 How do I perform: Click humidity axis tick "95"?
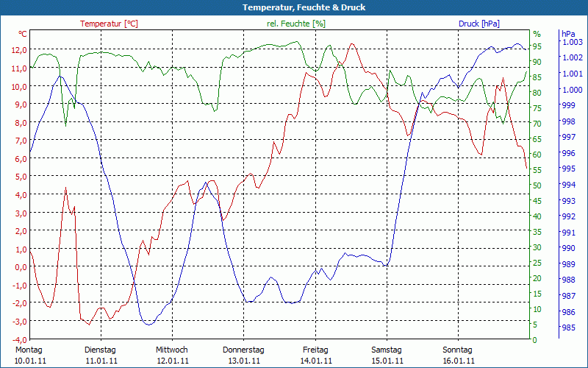click(x=537, y=46)
